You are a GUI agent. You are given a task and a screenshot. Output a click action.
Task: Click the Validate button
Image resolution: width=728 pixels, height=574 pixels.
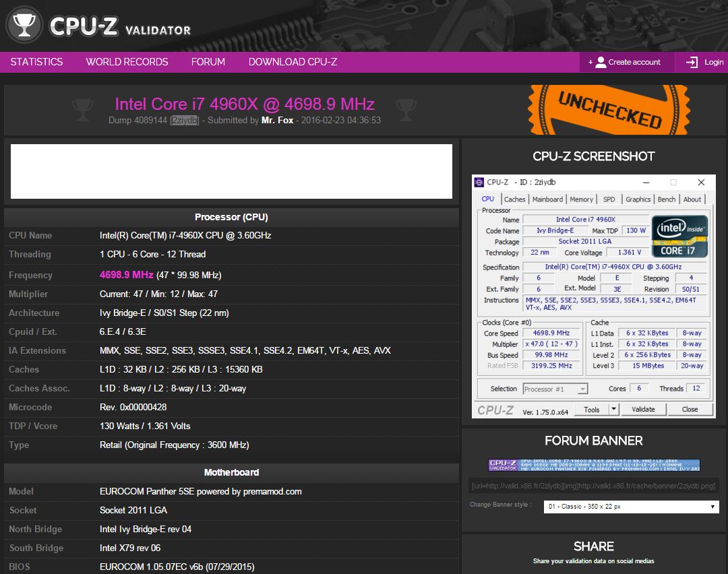pyautogui.click(x=643, y=409)
